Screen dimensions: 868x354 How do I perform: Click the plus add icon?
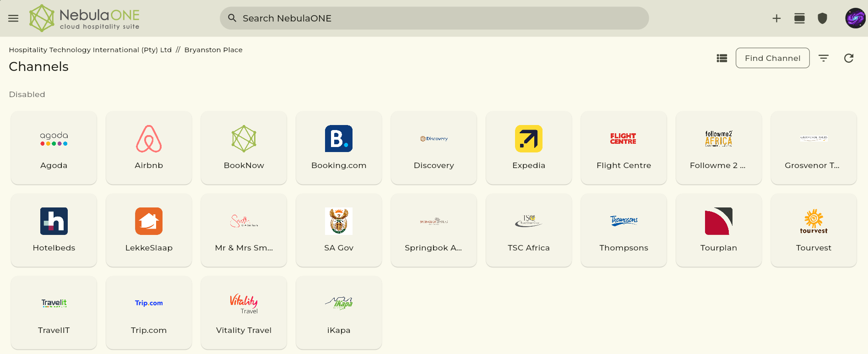point(776,18)
